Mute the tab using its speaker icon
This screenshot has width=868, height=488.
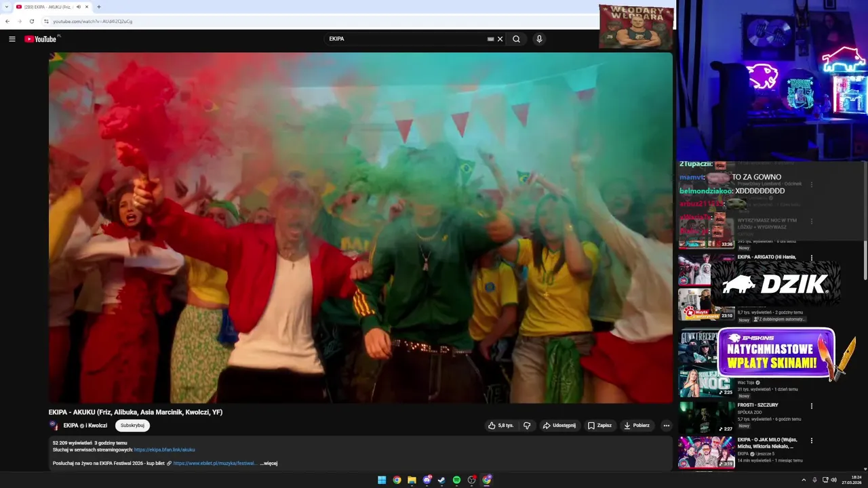79,7
